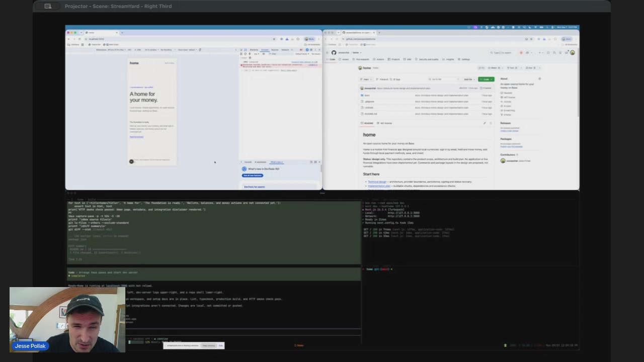644x362 pixels.
Task: Focus the console Filter input
Action: [281, 54]
